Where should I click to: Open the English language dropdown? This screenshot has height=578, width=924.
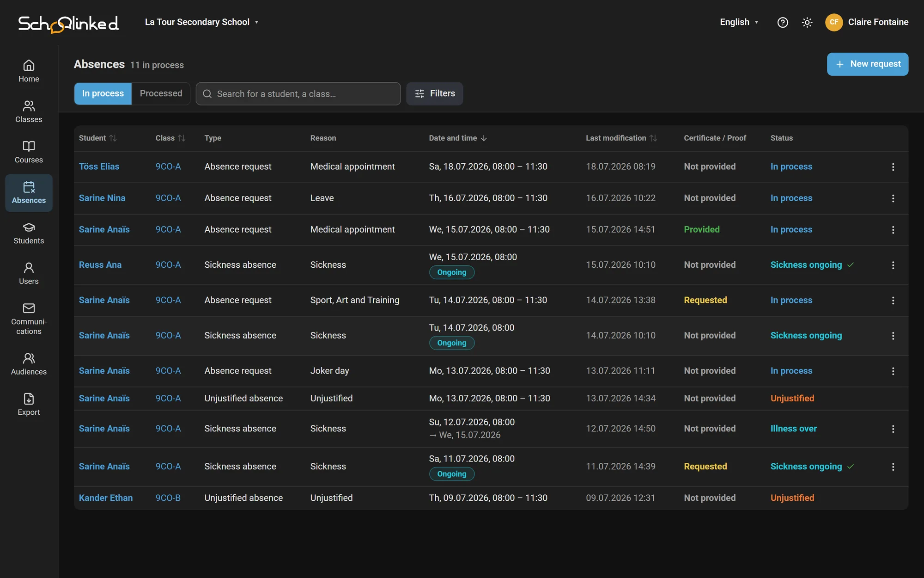point(739,22)
